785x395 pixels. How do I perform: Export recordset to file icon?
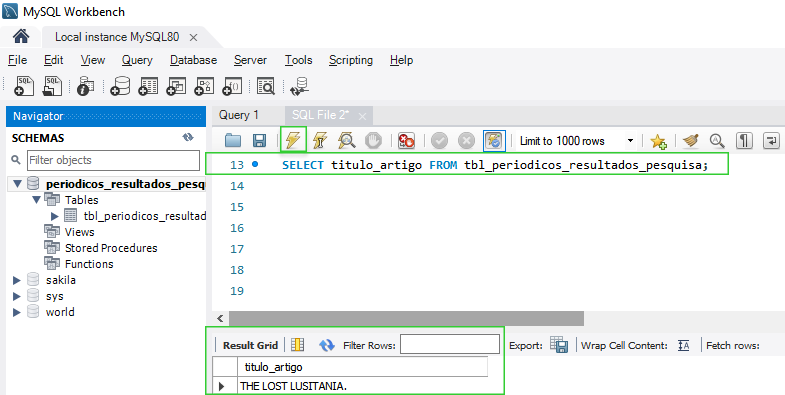558,344
